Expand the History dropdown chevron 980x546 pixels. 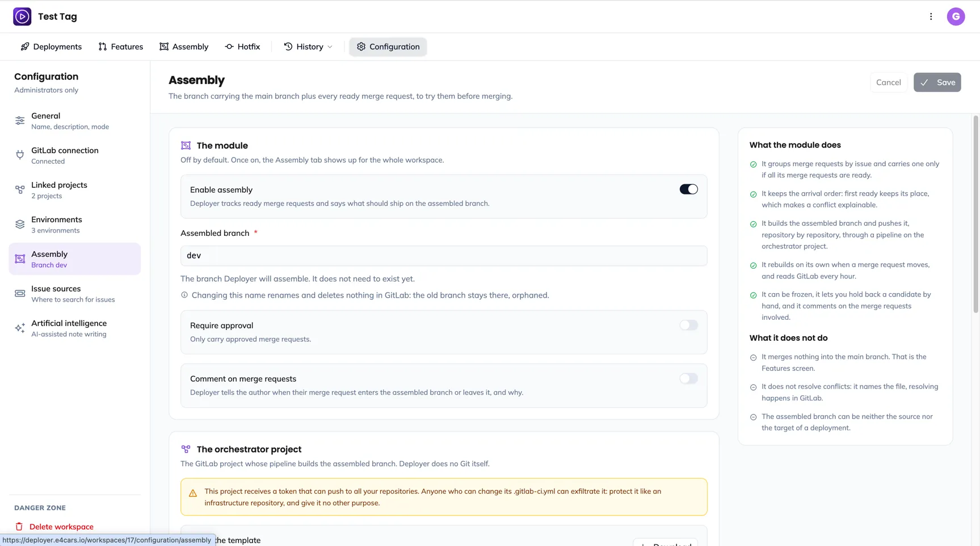click(330, 47)
